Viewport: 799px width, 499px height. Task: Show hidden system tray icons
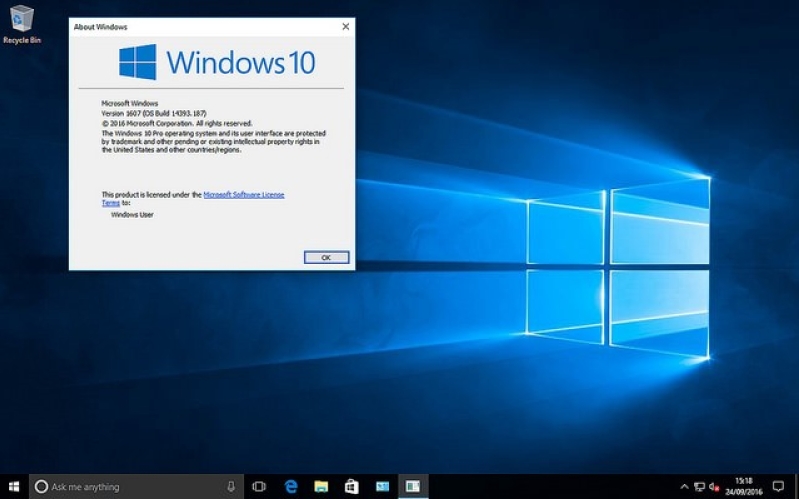tap(684, 487)
